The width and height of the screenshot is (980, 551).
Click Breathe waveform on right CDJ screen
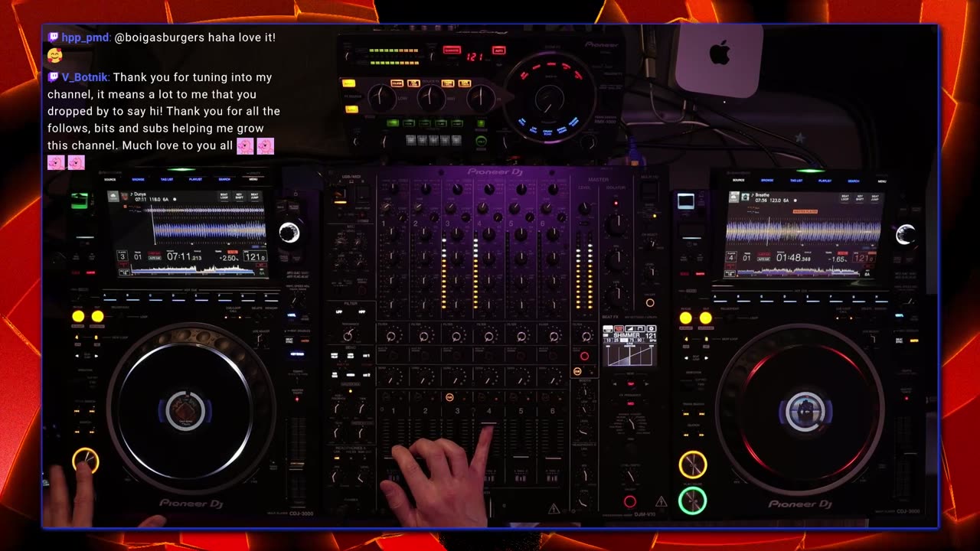coord(803,230)
